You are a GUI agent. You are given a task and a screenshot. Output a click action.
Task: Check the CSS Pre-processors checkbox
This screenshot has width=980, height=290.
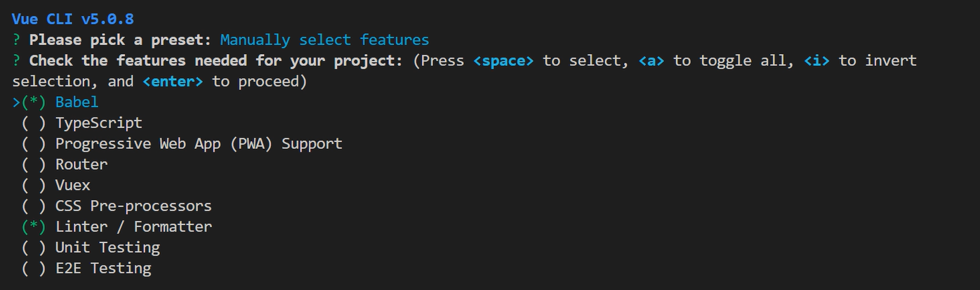(x=34, y=206)
